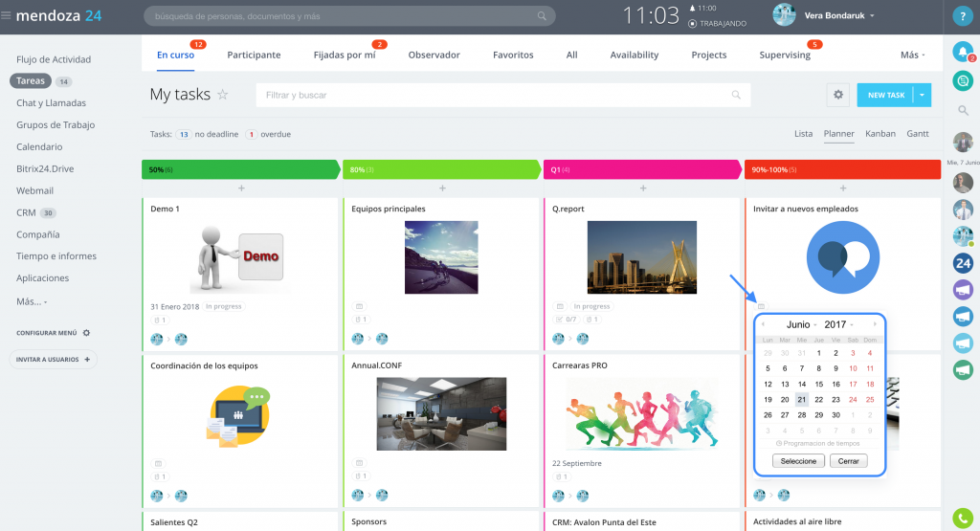Add a task in the Q1 column plus
Image resolution: width=980 pixels, height=531 pixels.
pos(643,188)
